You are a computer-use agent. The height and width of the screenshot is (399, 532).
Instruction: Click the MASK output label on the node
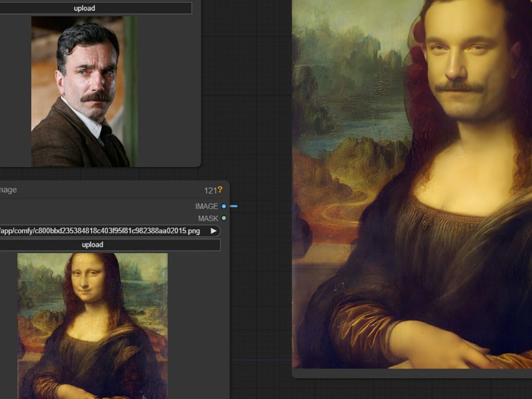coord(209,218)
